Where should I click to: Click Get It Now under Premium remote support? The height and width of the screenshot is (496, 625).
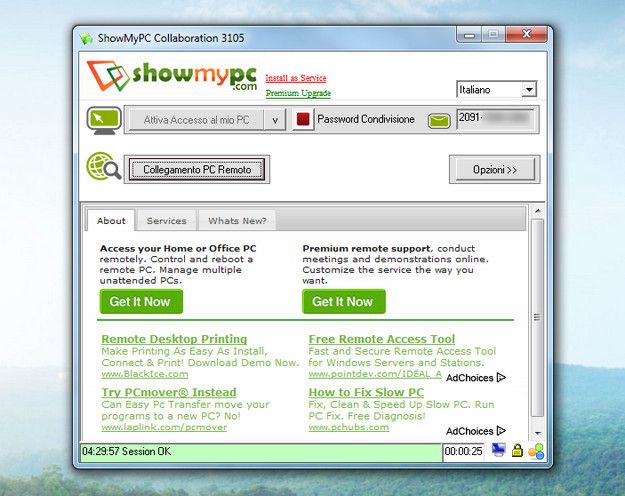(x=344, y=301)
